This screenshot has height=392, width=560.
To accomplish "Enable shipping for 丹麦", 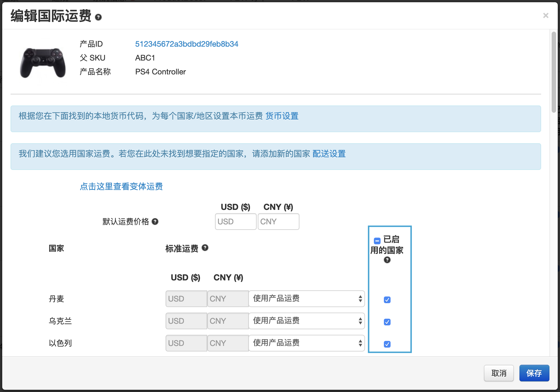I will point(387,300).
